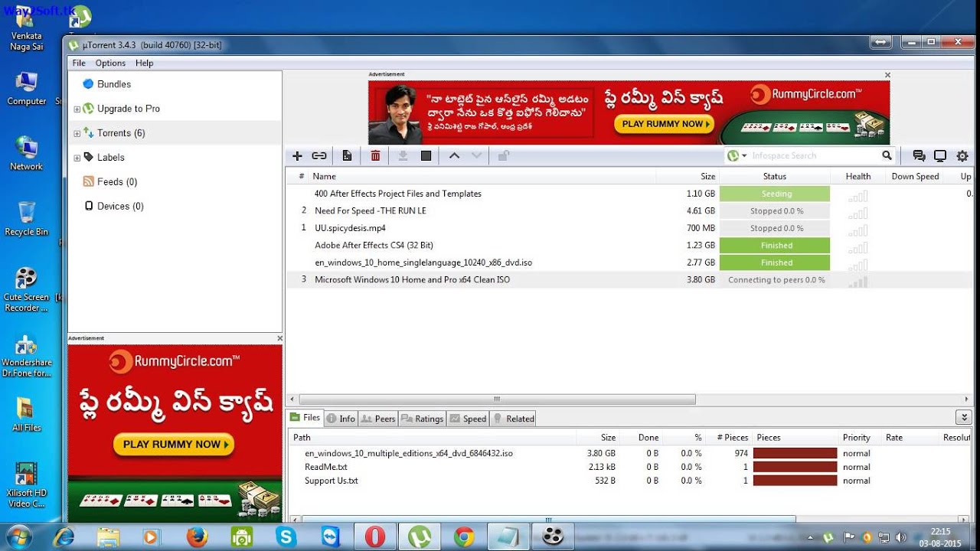Expand the Torrents tree node
Screen dimensions: 980x551
(77, 134)
